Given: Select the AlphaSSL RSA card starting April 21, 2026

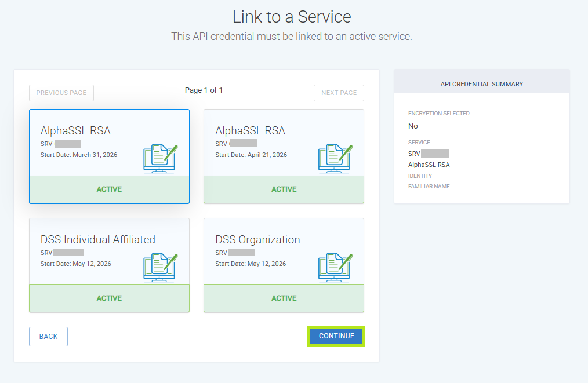Looking at the screenshot, I should (x=284, y=156).
